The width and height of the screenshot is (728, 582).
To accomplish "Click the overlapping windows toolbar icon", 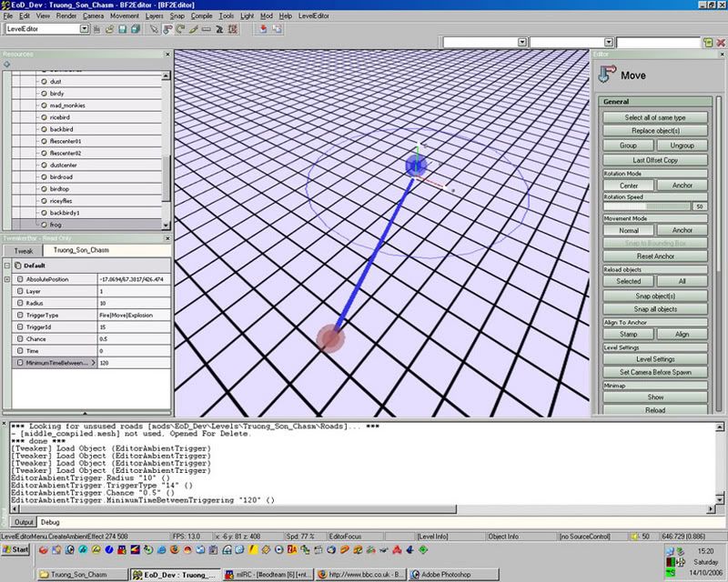I will pos(277,29).
